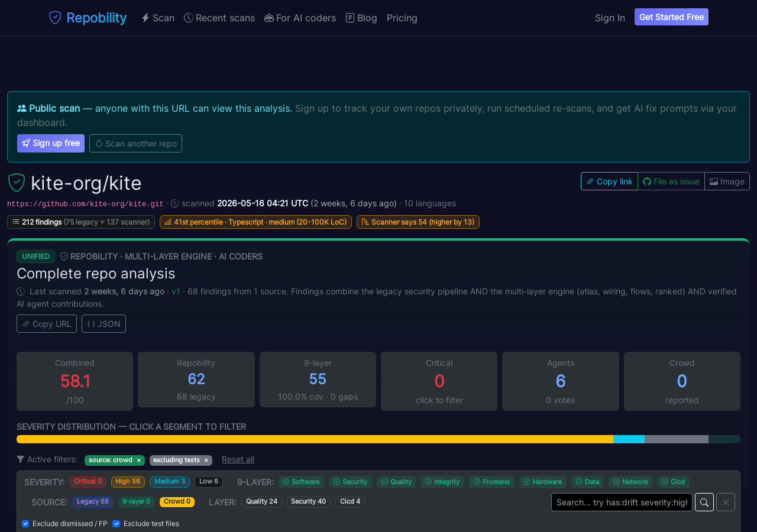
Task: Click the Sign up free button
Action: click(x=51, y=143)
